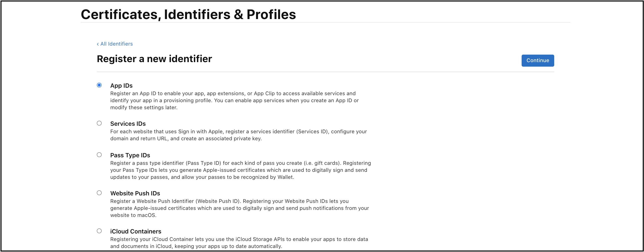Click the iCloud Storage APIs description text
Viewport: 644px width, 252px height.
239,243
